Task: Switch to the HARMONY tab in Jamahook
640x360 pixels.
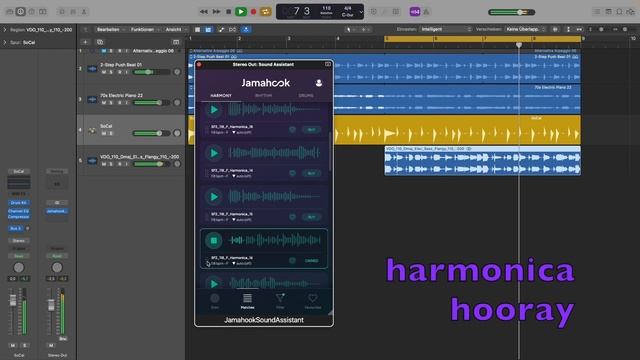Action: point(221,96)
